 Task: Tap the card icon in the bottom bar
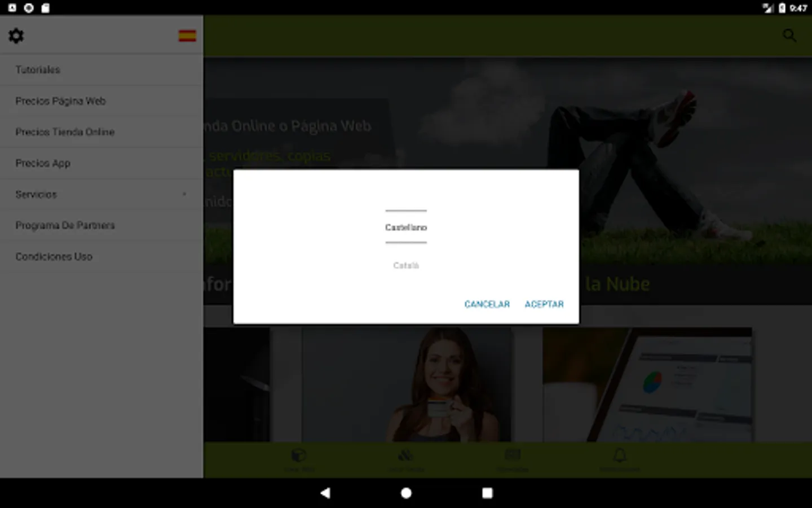click(513, 455)
